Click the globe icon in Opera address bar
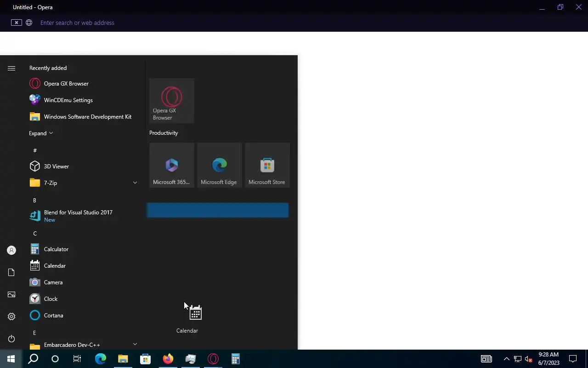588x368 pixels. [x=29, y=23]
